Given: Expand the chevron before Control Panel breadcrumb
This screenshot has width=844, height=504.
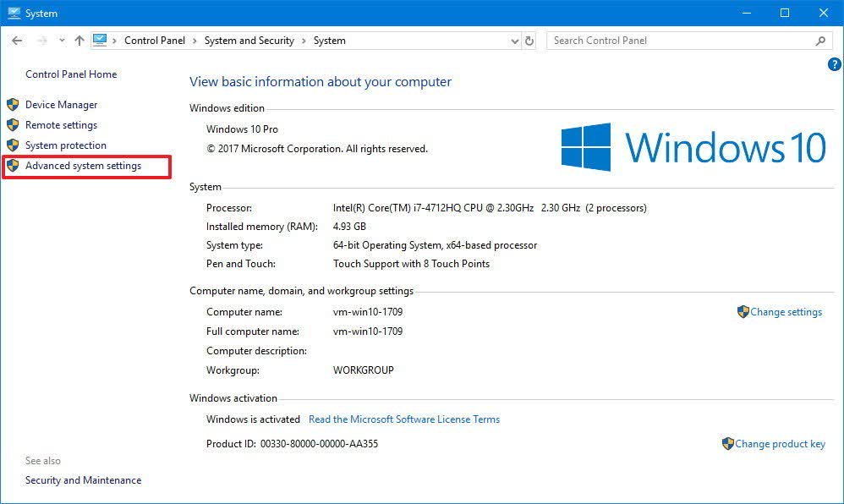Looking at the screenshot, I should pyautogui.click(x=114, y=41).
